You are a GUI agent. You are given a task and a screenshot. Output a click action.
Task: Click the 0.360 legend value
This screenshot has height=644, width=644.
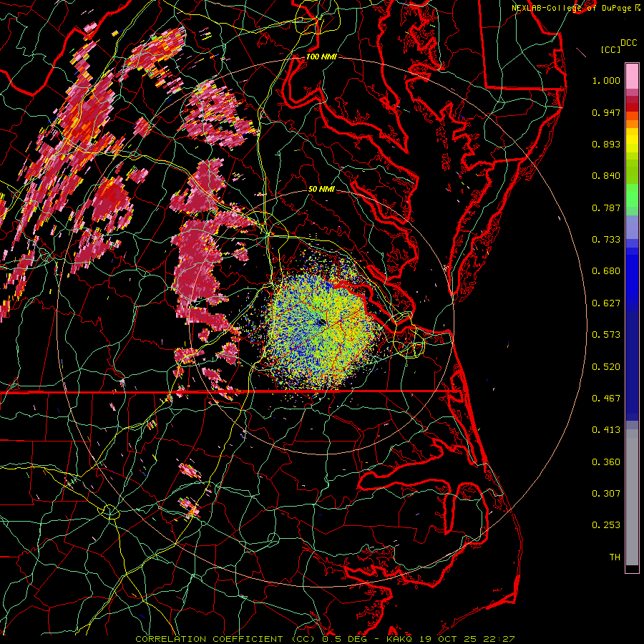606,462
